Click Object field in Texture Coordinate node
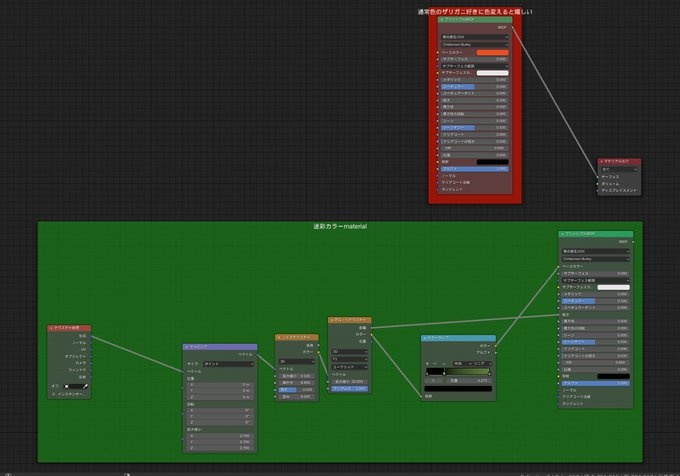Screen dimensions: 680x476 click(76, 386)
